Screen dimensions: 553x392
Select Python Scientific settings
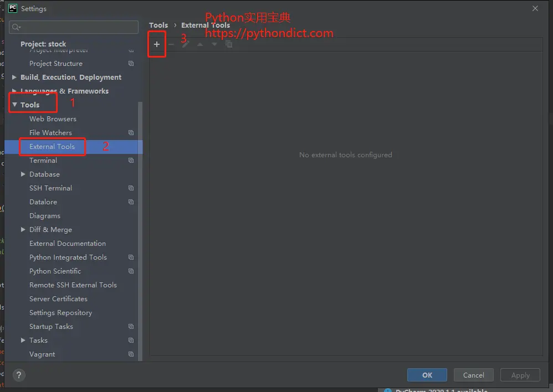(x=55, y=271)
